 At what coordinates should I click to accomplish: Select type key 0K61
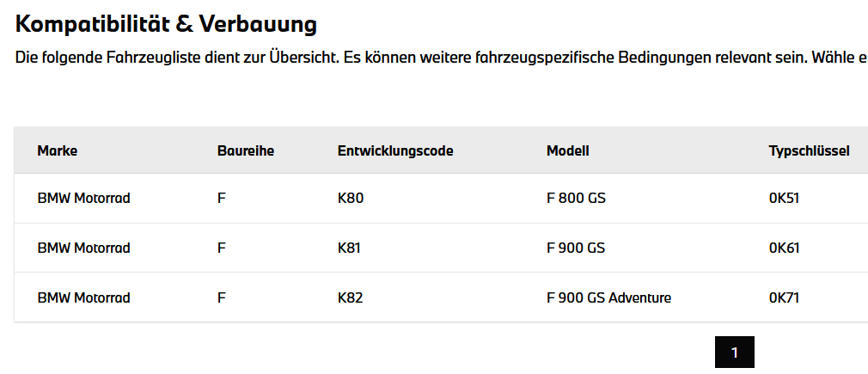tap(785, 248)
